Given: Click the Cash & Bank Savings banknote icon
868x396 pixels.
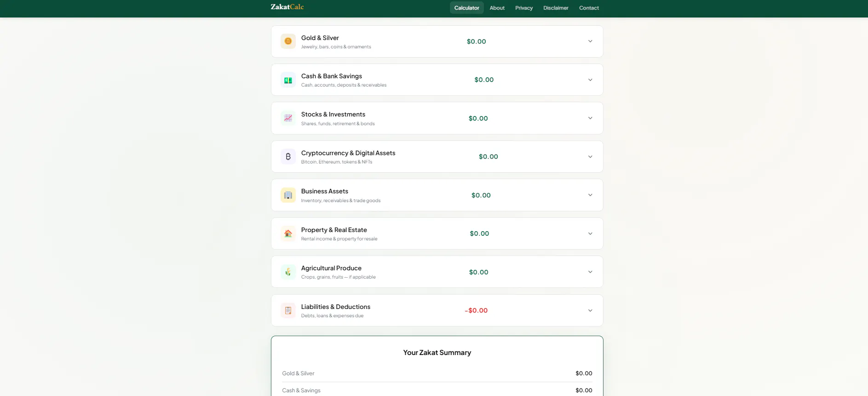Looking at the screenshot, I should (x=288, y=80).
